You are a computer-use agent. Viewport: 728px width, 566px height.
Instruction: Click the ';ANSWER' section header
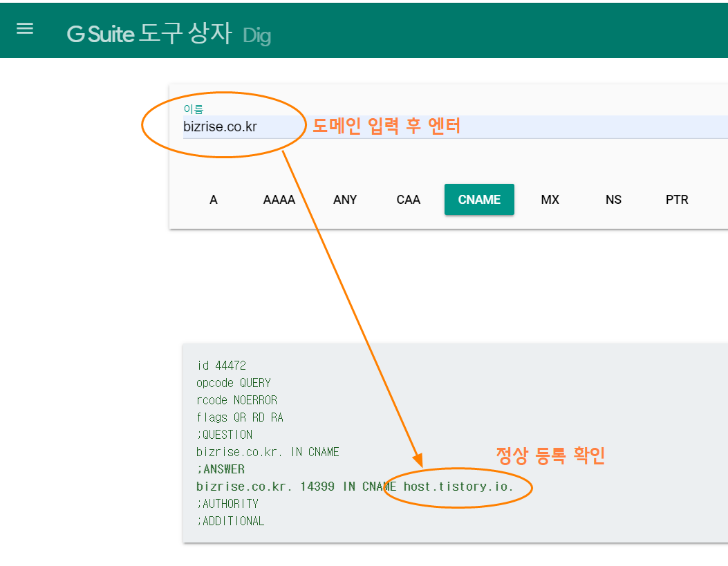pos(221,469)
